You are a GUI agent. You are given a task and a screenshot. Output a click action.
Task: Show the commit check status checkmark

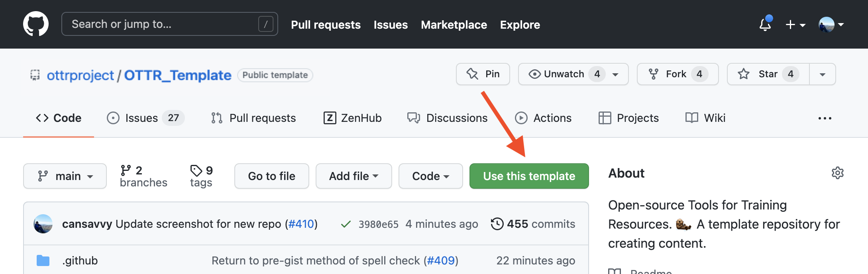[346, 224]
